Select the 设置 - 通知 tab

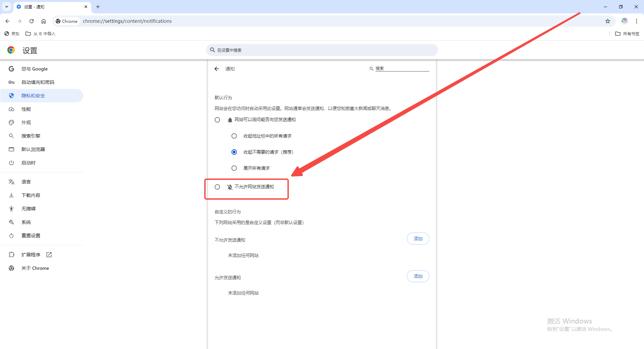[x=52, y=7]
